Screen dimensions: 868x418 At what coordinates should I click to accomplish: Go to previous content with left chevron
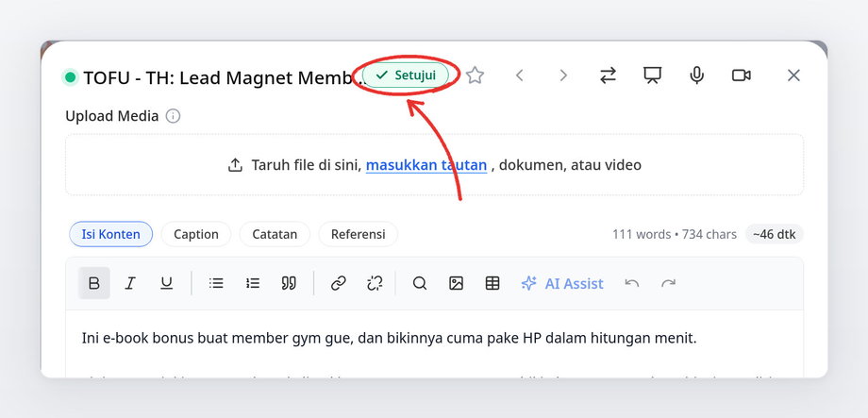519,75
